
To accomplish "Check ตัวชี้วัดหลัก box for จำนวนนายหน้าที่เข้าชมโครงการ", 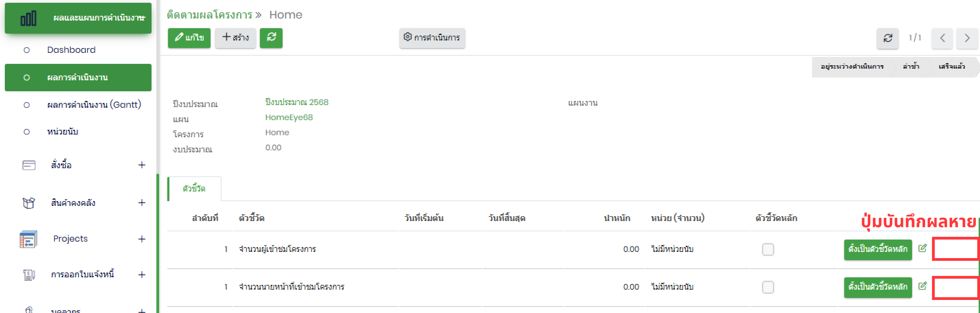I will [x=768, y=287].
